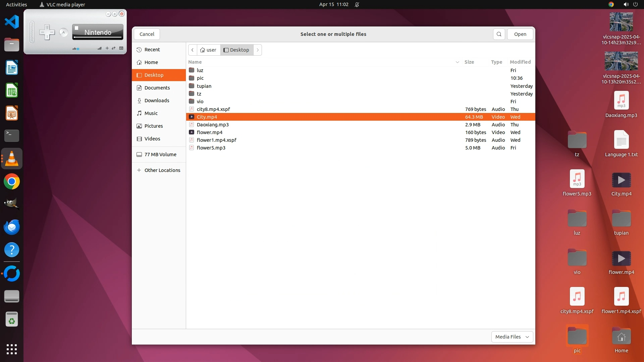Select Downloads in the sidebar

click(157, 101)
